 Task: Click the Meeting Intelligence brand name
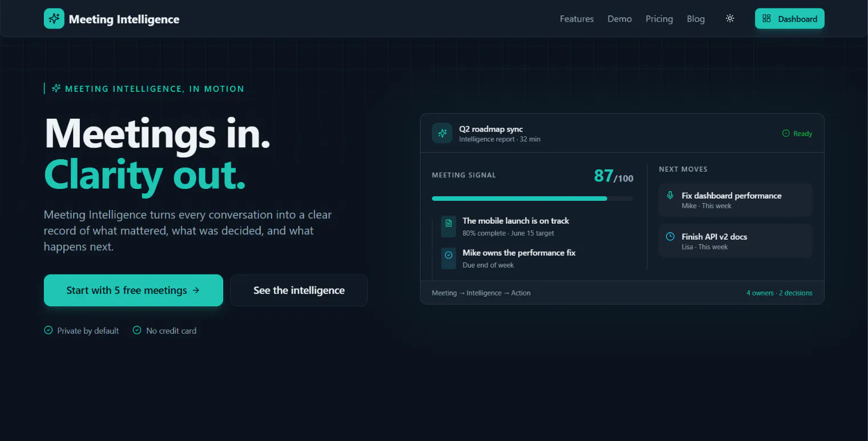tap(124, 19)
